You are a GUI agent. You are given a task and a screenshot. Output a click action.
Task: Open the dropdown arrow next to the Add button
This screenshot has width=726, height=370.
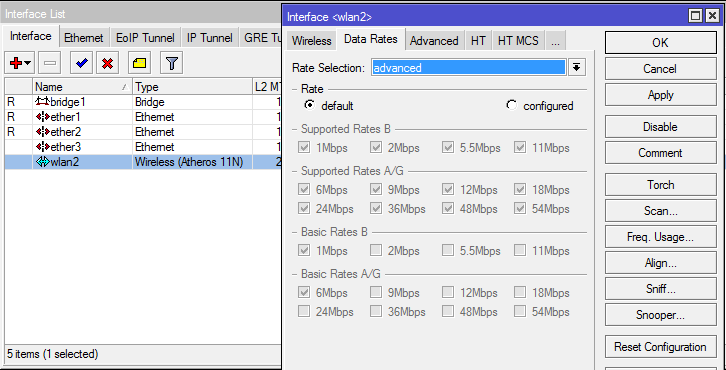28,63
